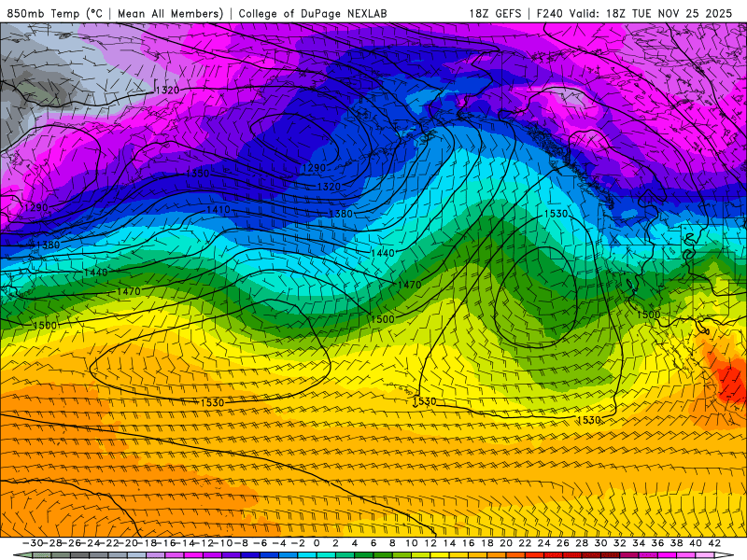The width and height of the screenshot is (747, 560).
Task: Click the legend value 0
Action: pos(317,543)
